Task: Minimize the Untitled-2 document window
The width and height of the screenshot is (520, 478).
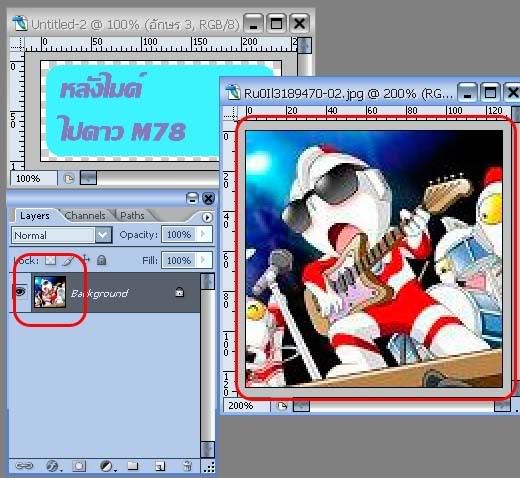Action: (253, 23)
